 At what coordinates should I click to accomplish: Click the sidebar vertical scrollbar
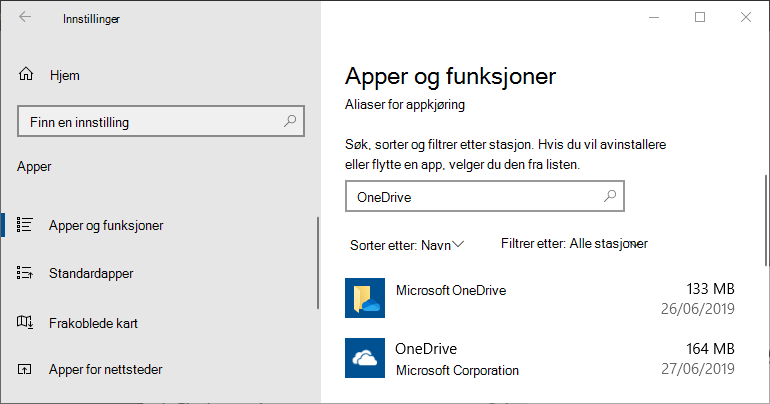(318, 263)
